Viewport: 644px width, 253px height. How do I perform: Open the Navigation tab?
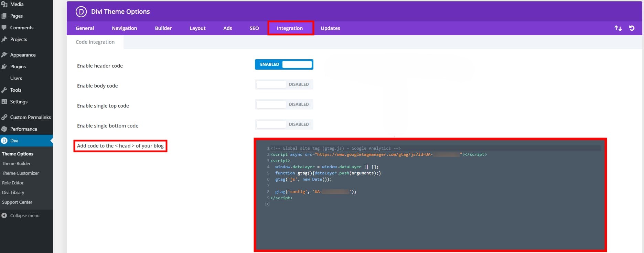point(125,28)
